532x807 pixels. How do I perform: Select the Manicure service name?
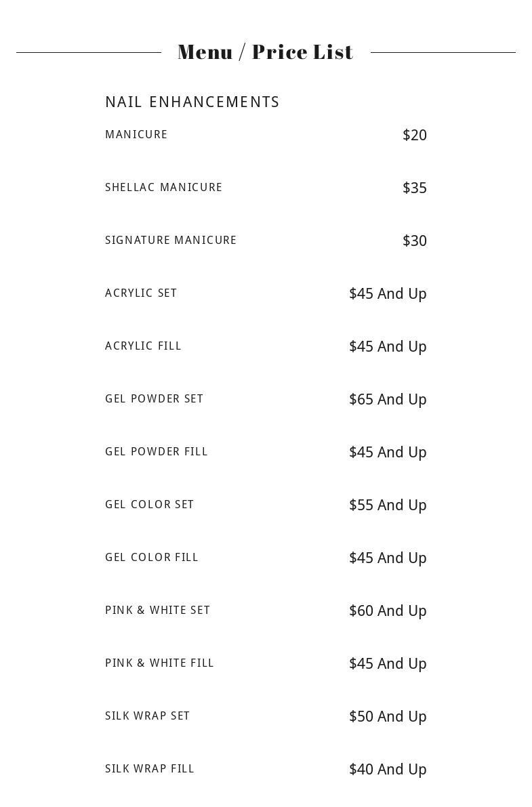pyautogui.click(x=136, y=135)
